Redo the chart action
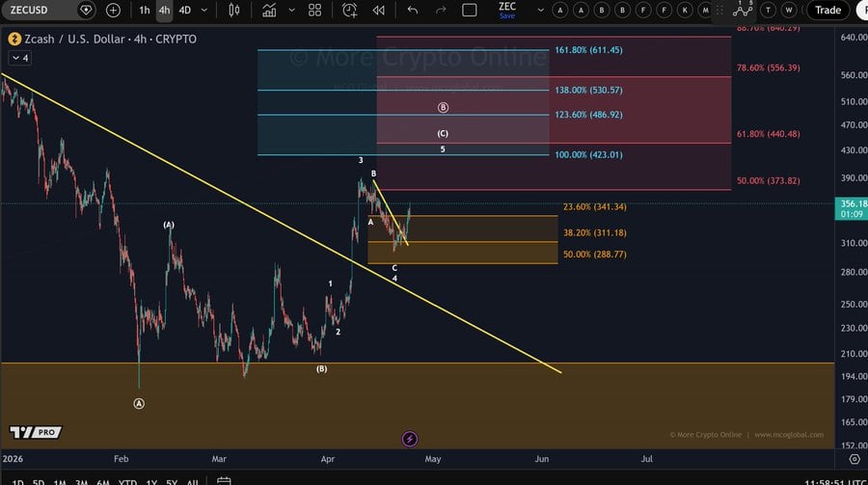This screenshot has height=485, width=868. point(441,10)
